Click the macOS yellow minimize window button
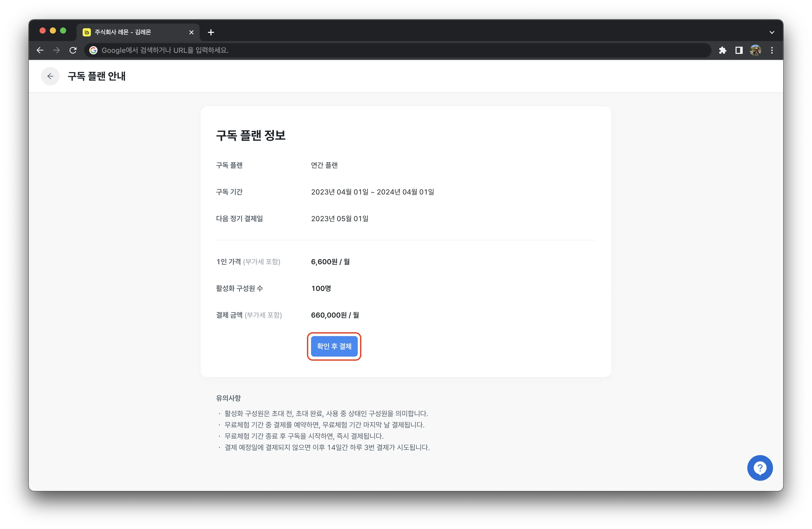 coord(53,31)
